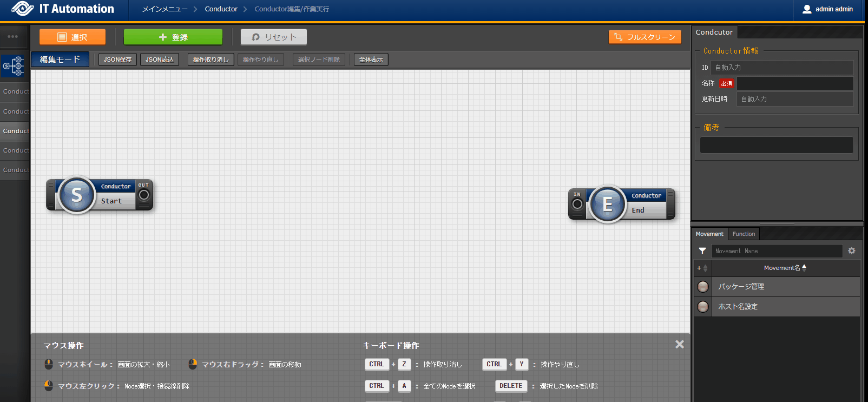Select the Movement tab
This screenshot has width=868, height=402.
click(709, 234)
